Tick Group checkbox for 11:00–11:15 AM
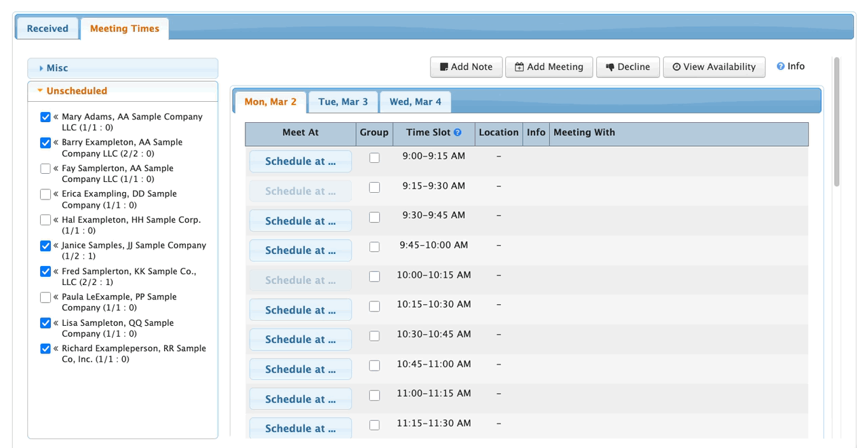This screenshot has width=868, height=448. 374,395
